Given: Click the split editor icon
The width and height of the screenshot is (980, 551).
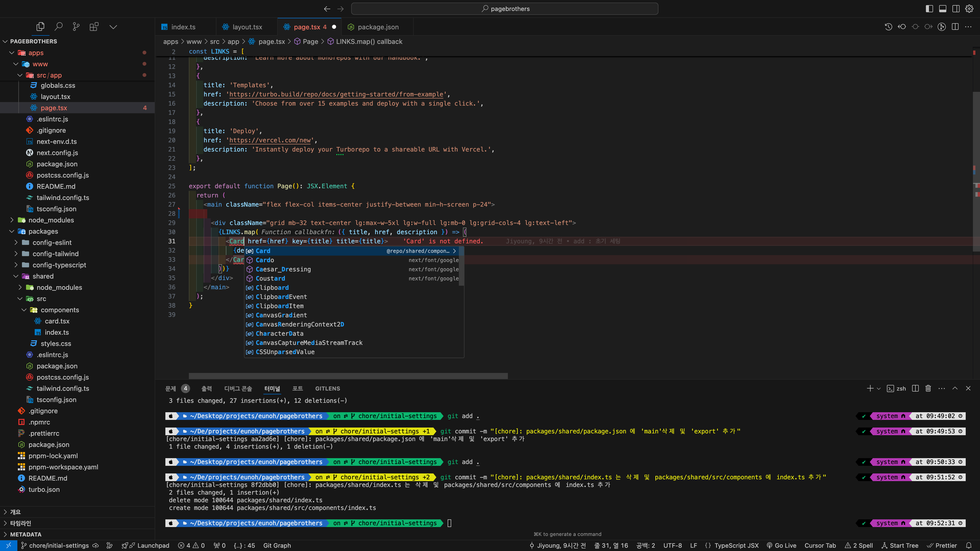Looking at the screenshot, I should click(955, 27).
